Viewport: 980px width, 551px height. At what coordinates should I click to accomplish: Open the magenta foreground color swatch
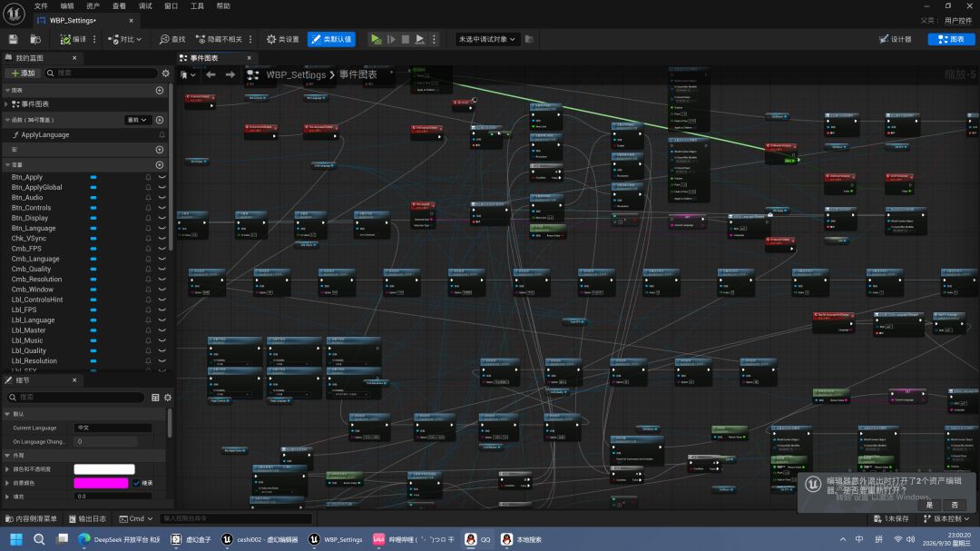click(x=101, y=483)
